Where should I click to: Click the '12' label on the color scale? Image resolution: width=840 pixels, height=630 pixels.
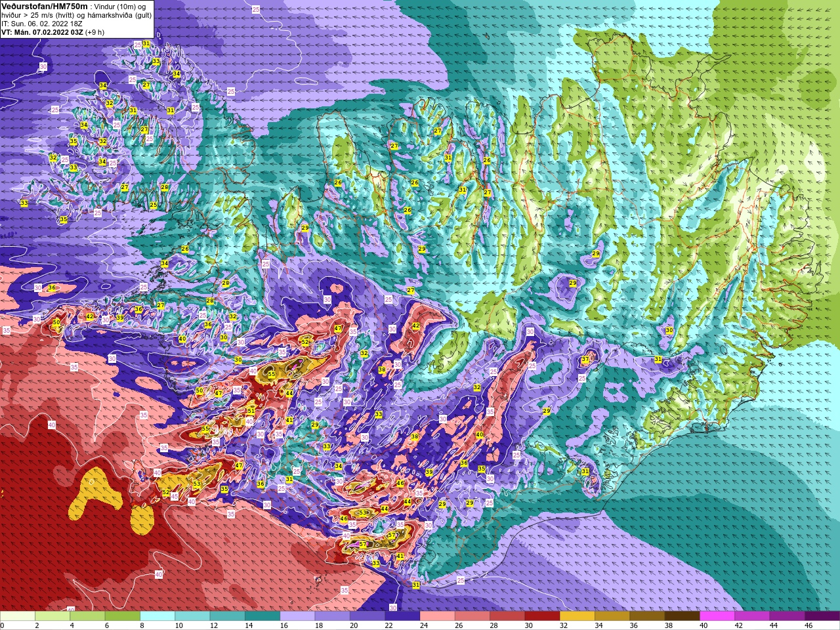(214, 625)
